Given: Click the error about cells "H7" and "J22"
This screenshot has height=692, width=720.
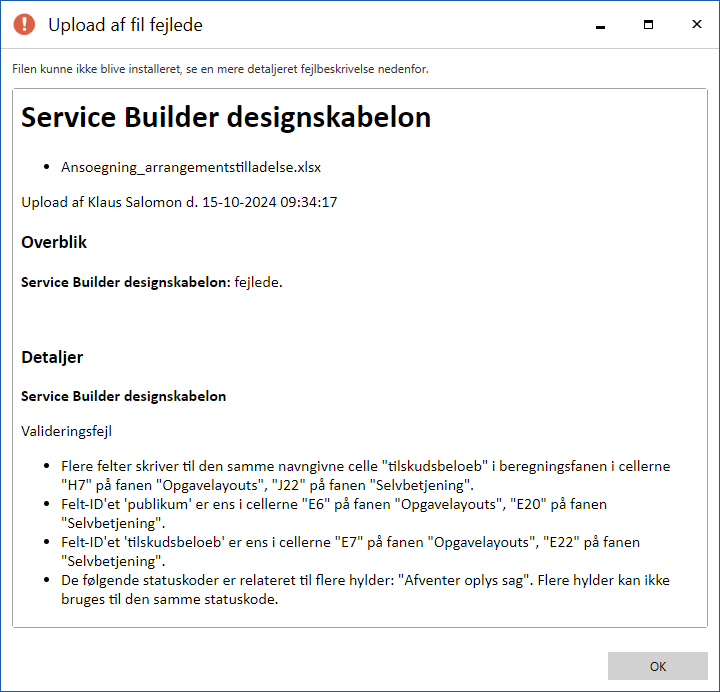Looking at the screenshot, I should [350, 475].
